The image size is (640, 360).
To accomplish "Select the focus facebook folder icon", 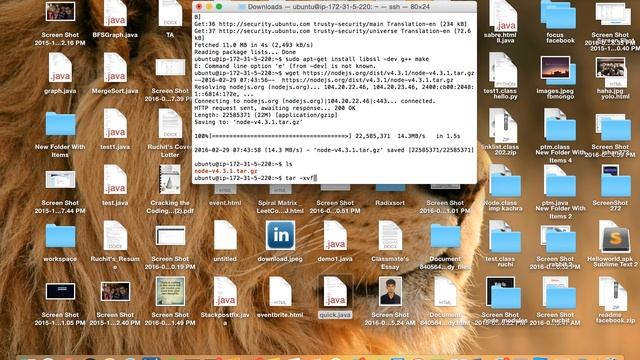I will [x=560, y=16].
